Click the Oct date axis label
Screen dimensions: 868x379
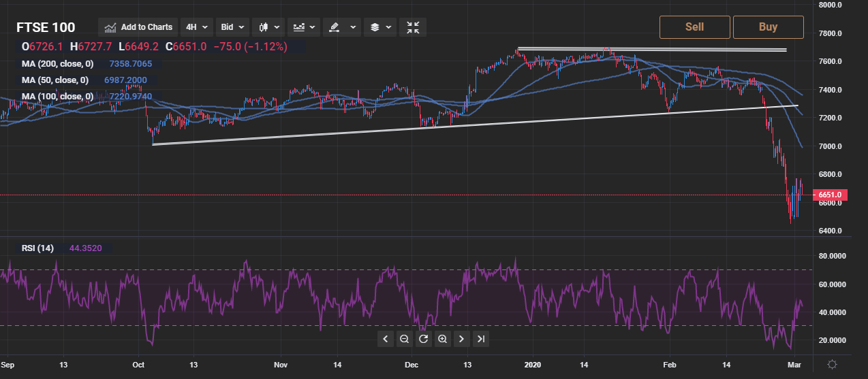point(139,365)
